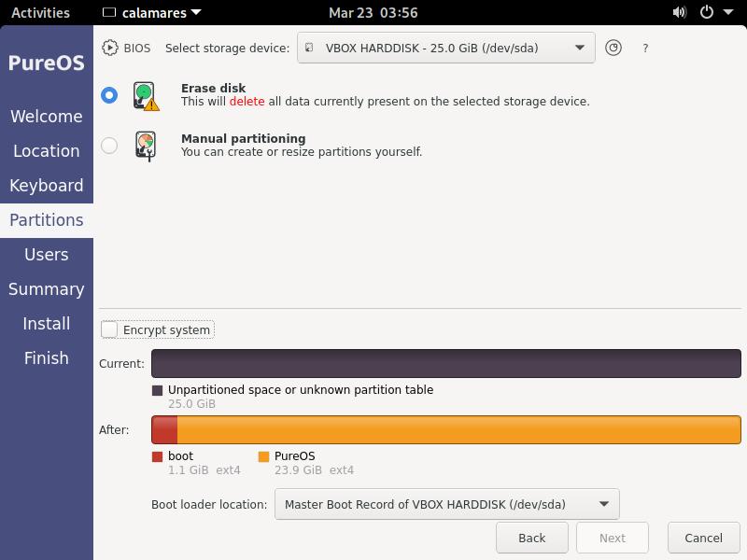Click the Manual partitioning drive icon

coord(146,146)
